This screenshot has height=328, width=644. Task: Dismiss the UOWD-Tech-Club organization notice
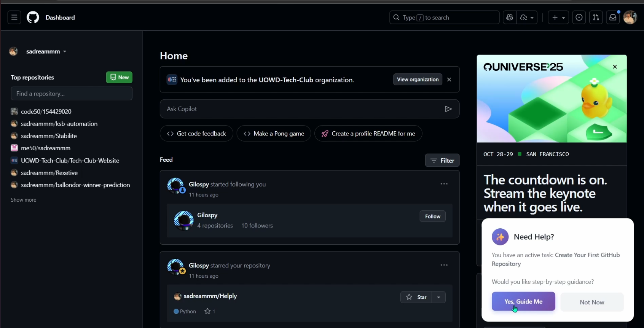[449, 80]
